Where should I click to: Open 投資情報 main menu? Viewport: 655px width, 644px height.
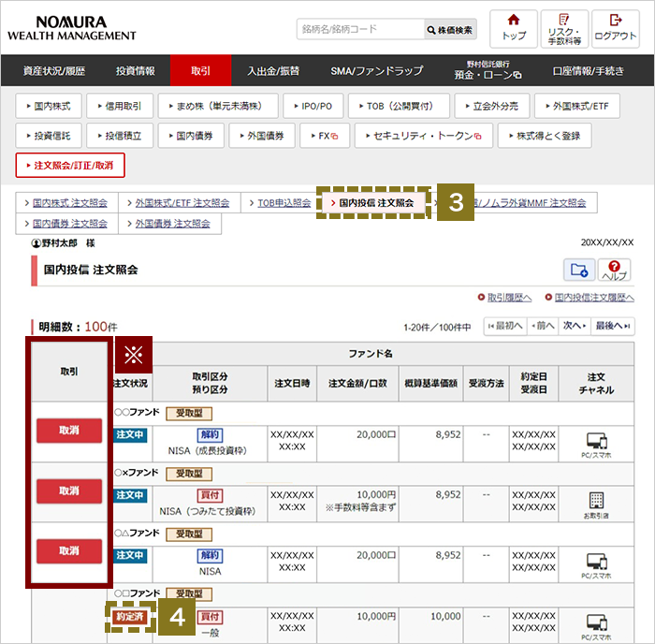pyautogui.click(x=136, y=70)
